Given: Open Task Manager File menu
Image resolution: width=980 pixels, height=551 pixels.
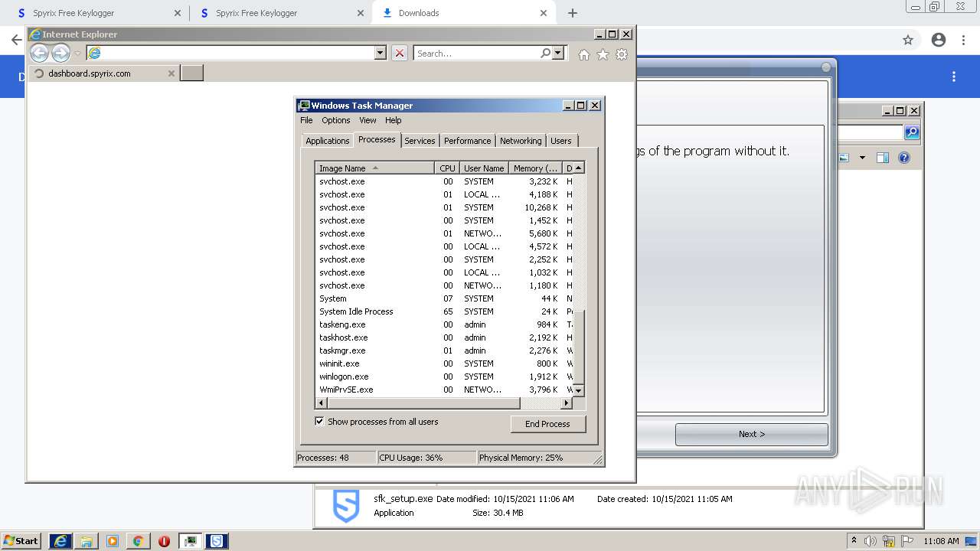Looking at the screenshot, I should (x=306, y=120).
